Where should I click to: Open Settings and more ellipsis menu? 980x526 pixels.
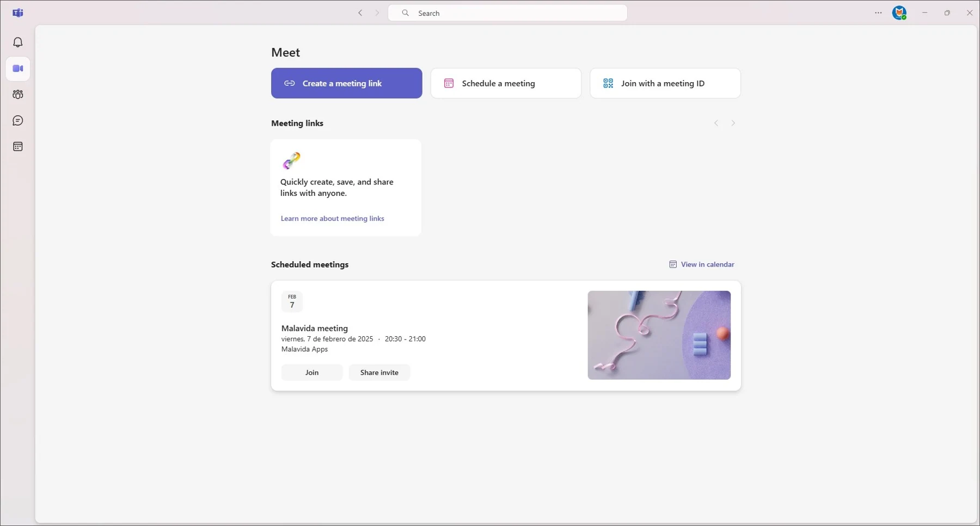coord(878,13)
